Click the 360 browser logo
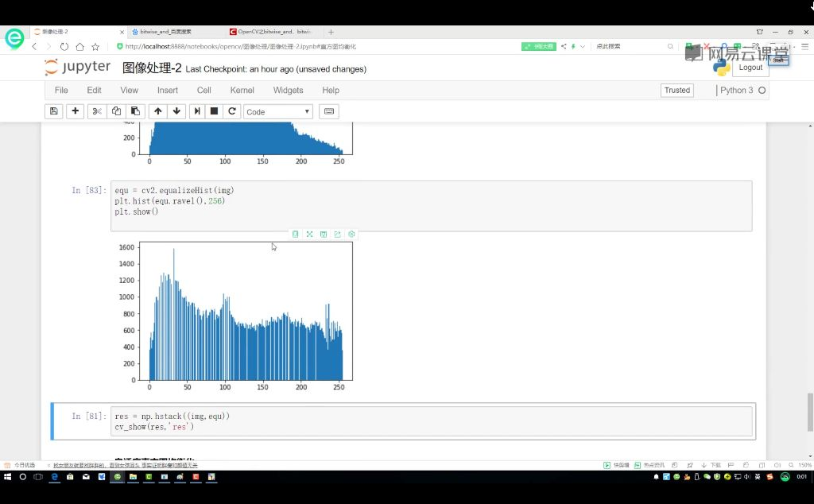 14,38
